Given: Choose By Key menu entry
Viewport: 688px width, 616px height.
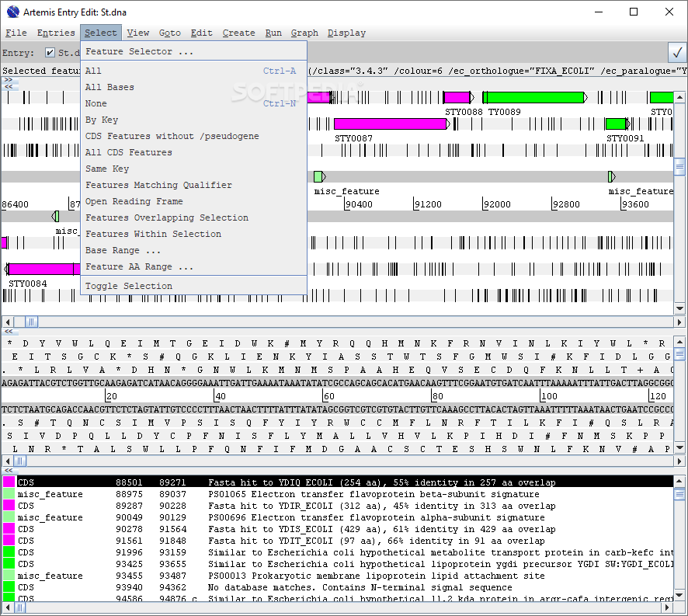Looking at the screenshot, I should [193, 120].
